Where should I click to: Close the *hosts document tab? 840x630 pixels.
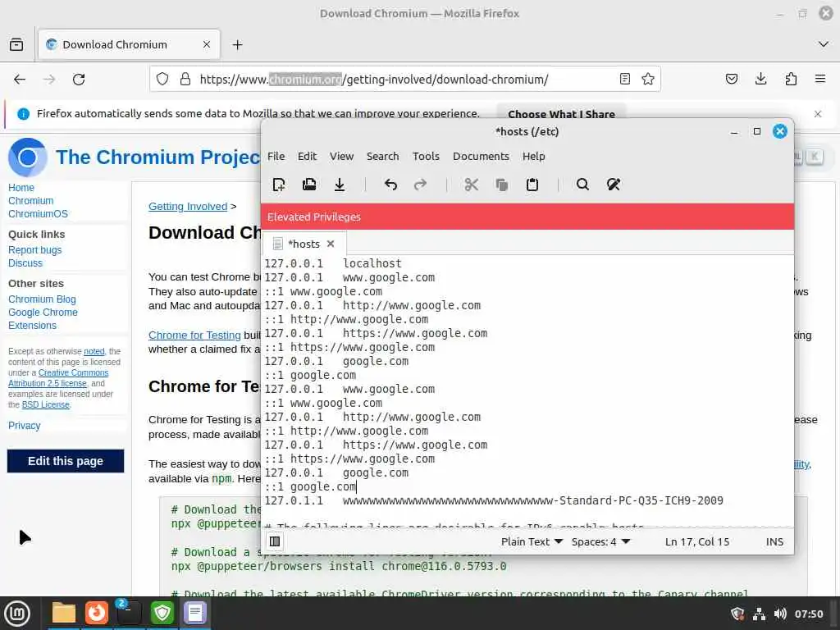click(x=331, y=244)
